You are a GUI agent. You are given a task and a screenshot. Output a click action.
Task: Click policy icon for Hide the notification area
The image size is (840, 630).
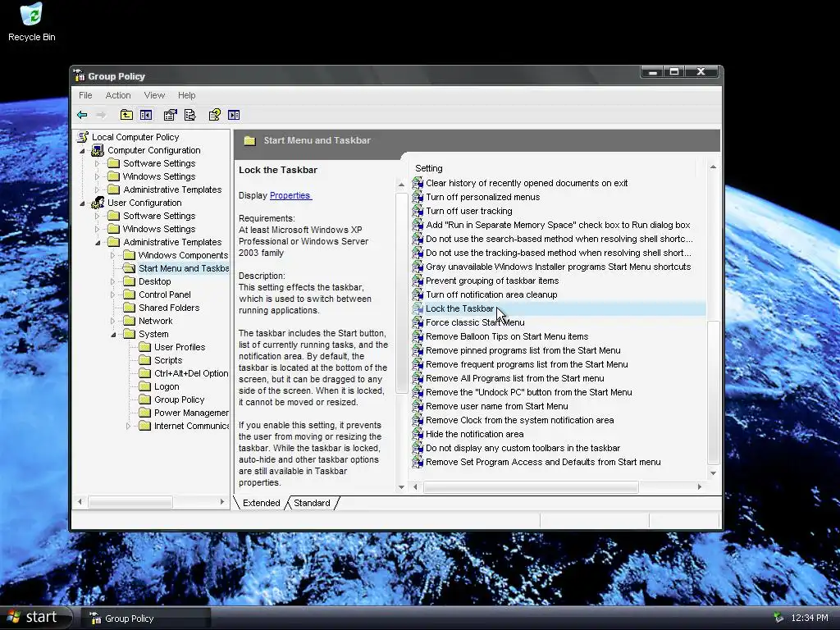click(418, 434)
